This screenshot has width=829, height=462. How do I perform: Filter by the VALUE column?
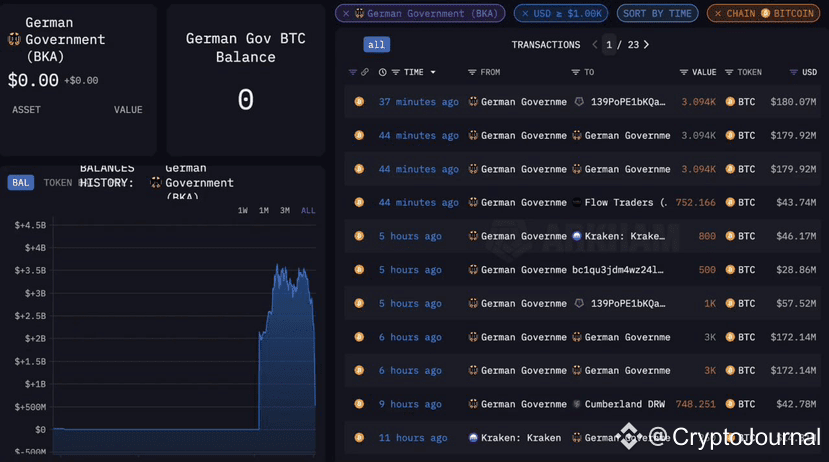[684, 72]
